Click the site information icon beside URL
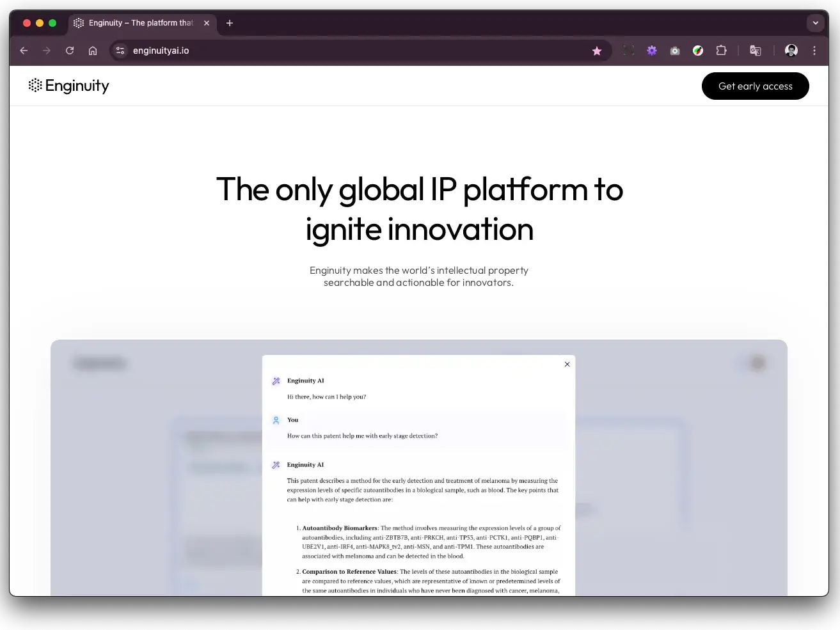 [x=120, y=51]
